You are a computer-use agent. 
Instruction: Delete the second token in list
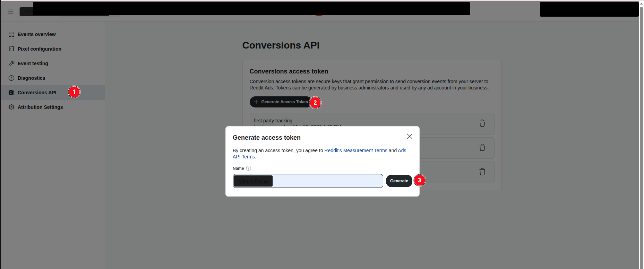point(482,148)
